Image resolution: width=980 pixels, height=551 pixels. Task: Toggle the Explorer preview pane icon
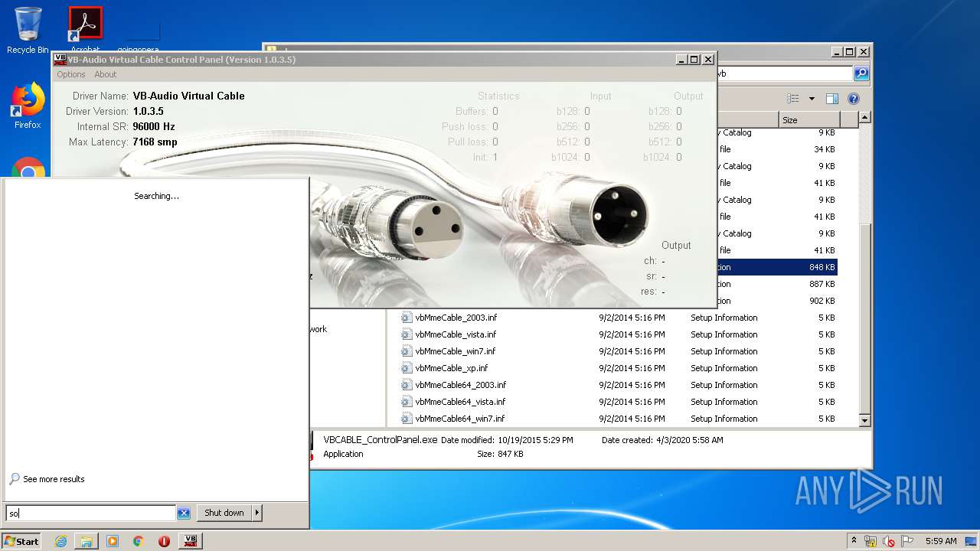click(832, 99)
